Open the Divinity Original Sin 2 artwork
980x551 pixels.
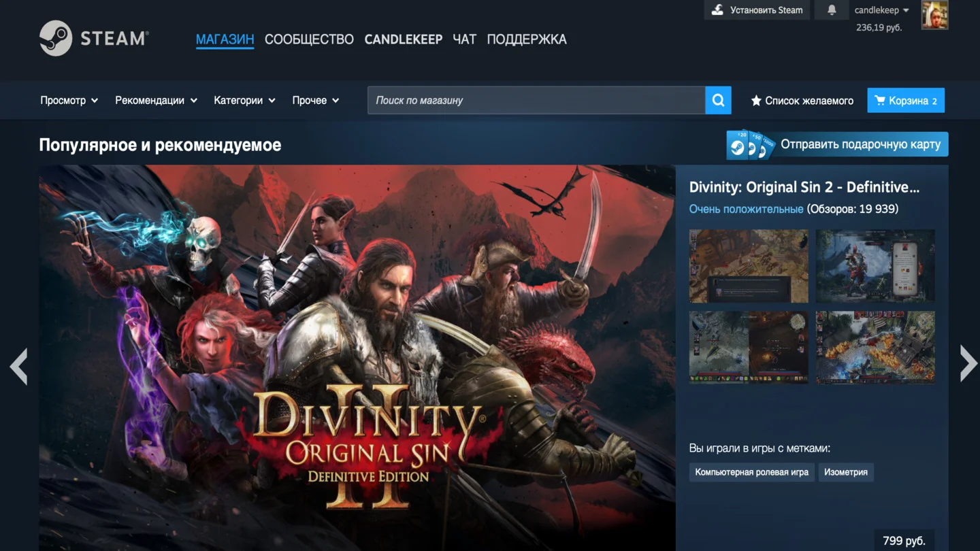coord(357,358)
